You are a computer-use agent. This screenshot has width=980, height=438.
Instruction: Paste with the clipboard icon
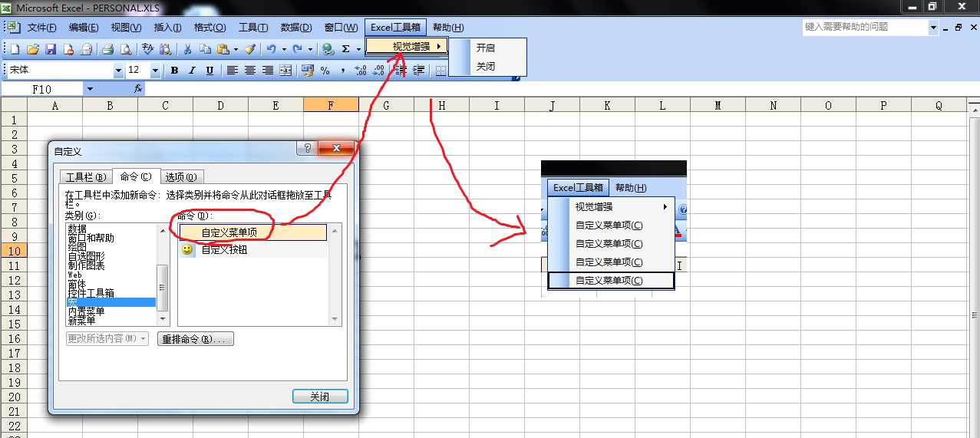click(x=223, y=49)
